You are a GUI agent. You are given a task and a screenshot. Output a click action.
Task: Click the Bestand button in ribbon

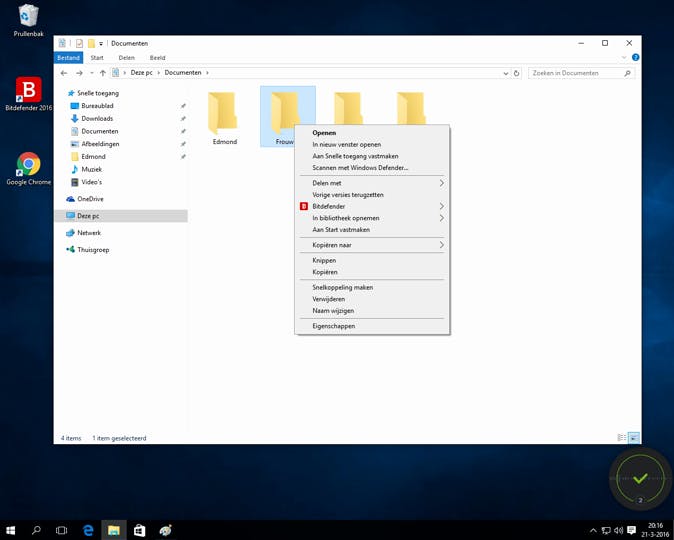tap(68, 58)
